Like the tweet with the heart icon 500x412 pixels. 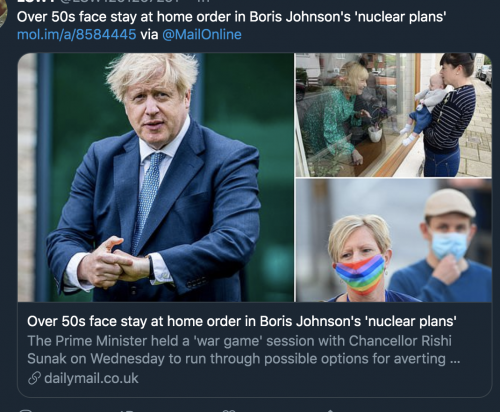click(x=229, y=411)
